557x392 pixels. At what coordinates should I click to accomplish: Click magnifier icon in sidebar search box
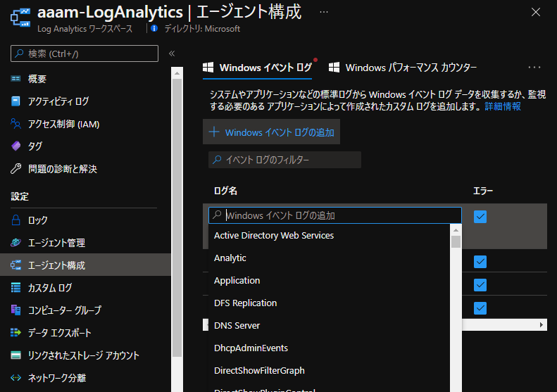[19, 53]
